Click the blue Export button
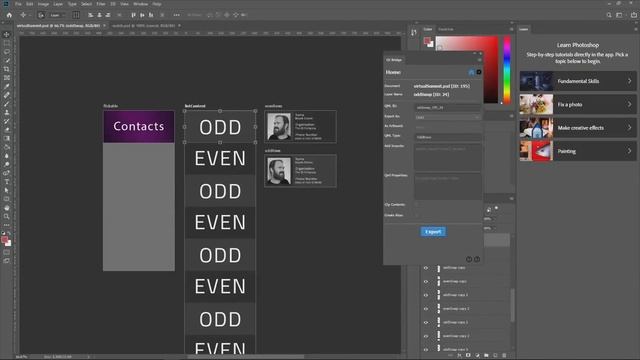640x360 pixels. [x=433, y=231]
